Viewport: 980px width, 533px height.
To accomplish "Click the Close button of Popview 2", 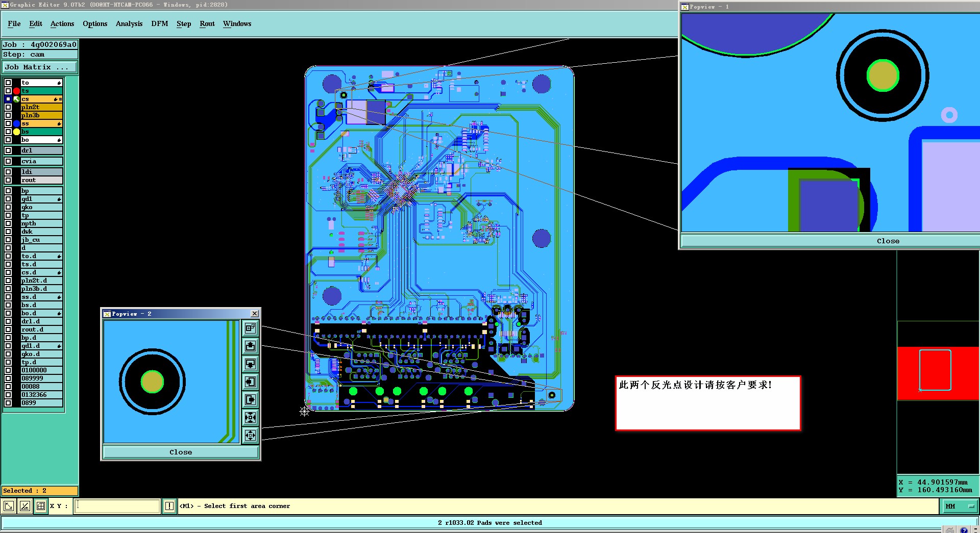I will pyautogui.click(x=181, y=452).
